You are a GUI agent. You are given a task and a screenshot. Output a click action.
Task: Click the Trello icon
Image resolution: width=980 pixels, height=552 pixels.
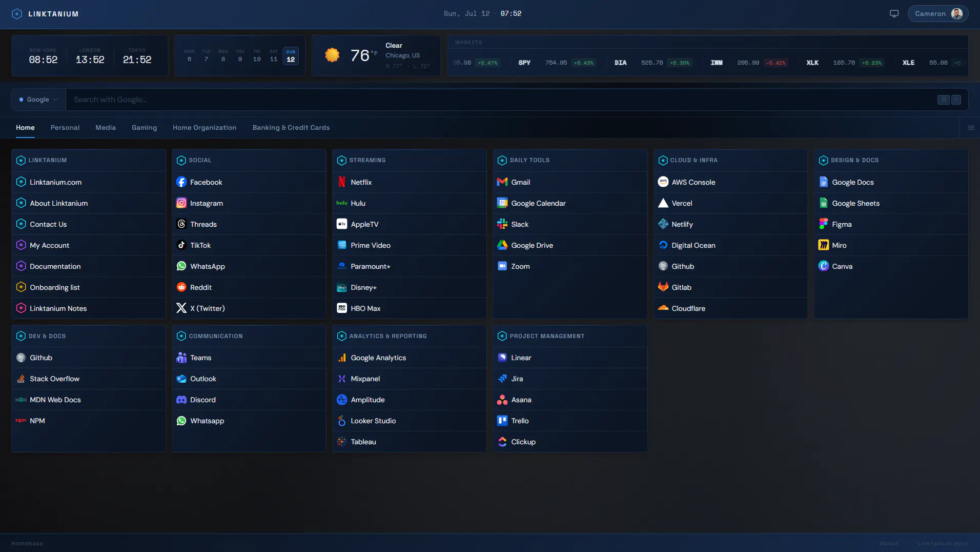tap(502, 421)
